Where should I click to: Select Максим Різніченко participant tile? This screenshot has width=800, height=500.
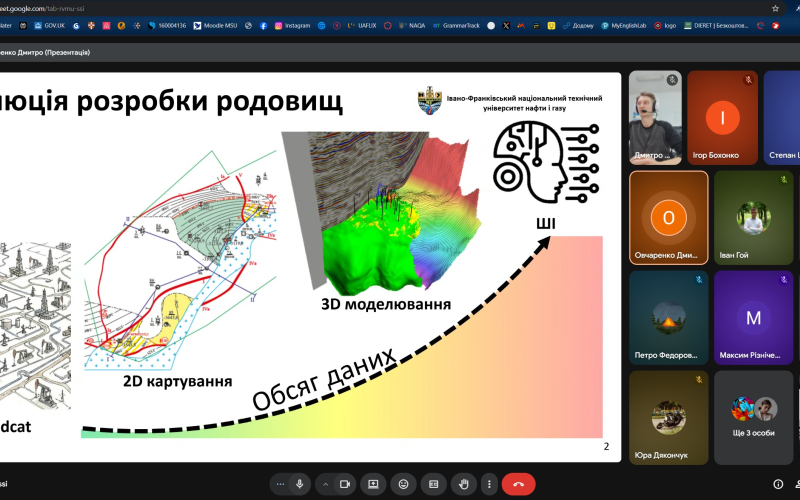[x=753, y=318]
